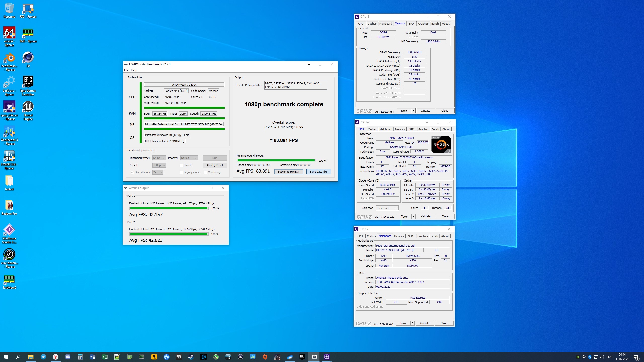Viewport: 644px width, 362px height.
Task: Open the aida64 desktop shortcut
Action: tap(9, 37)
